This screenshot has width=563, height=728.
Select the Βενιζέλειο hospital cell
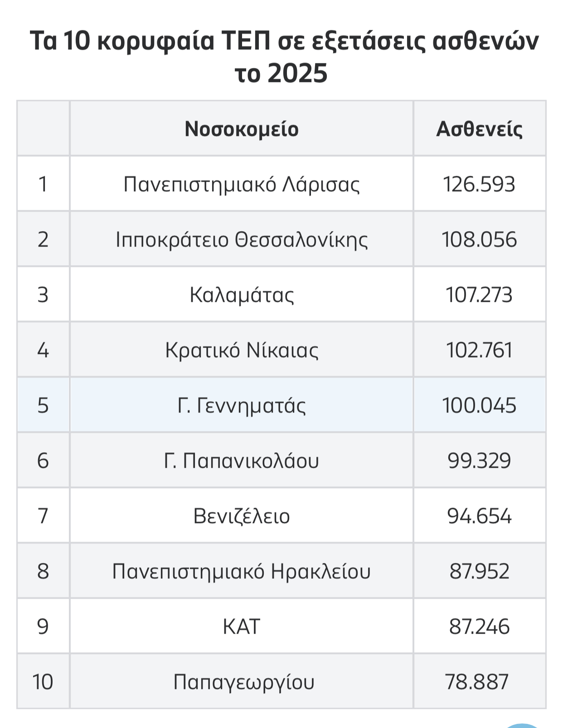click(x=242, y=516)
